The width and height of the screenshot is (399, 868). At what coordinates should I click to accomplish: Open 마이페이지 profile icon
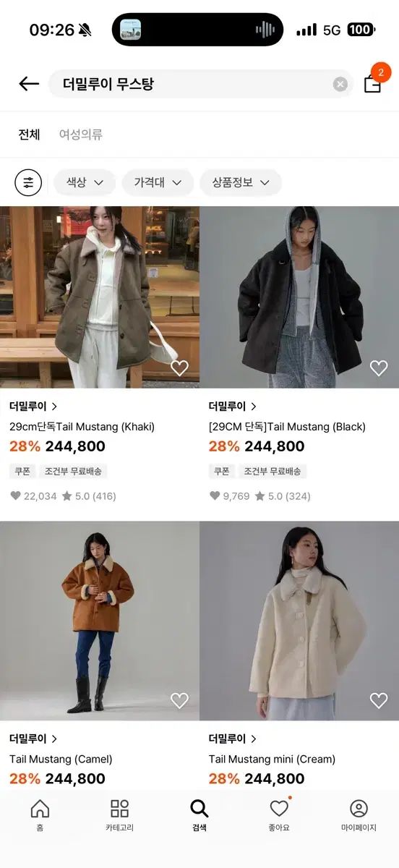click(359, 815)
